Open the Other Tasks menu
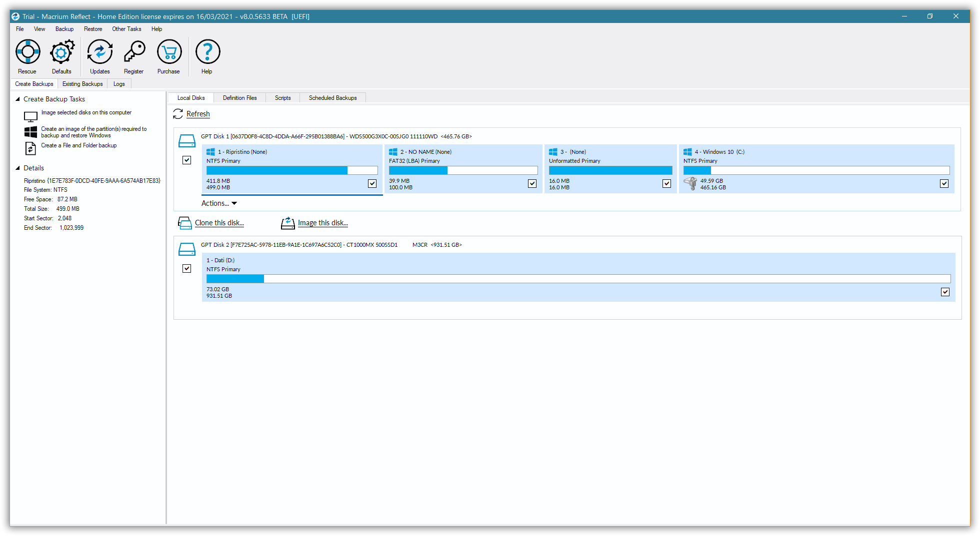 click(x=126, y=29)
